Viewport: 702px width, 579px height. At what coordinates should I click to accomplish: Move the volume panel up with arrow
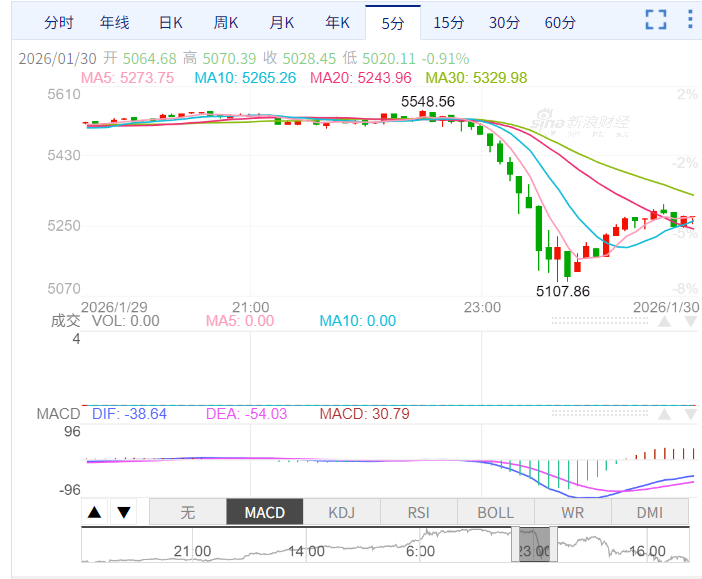[664, 321]
